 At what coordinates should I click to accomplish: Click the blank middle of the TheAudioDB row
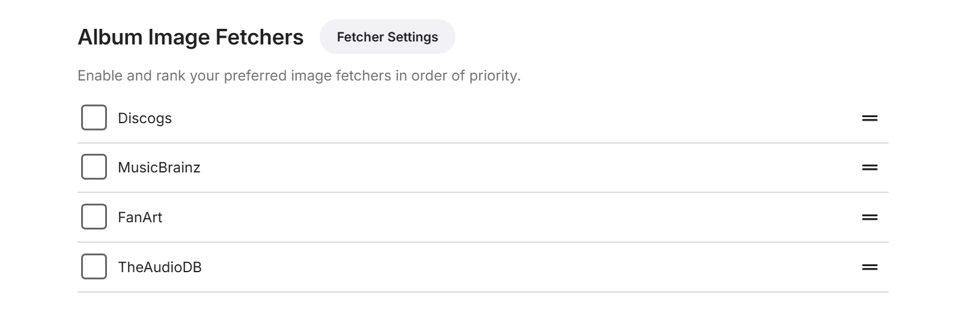coord(481,267)
